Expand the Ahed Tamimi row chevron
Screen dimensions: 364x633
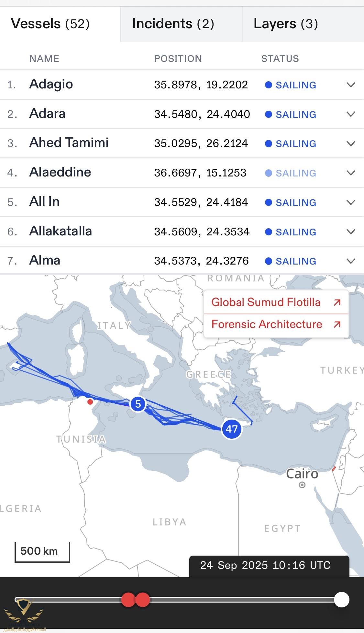coord(351,143)
